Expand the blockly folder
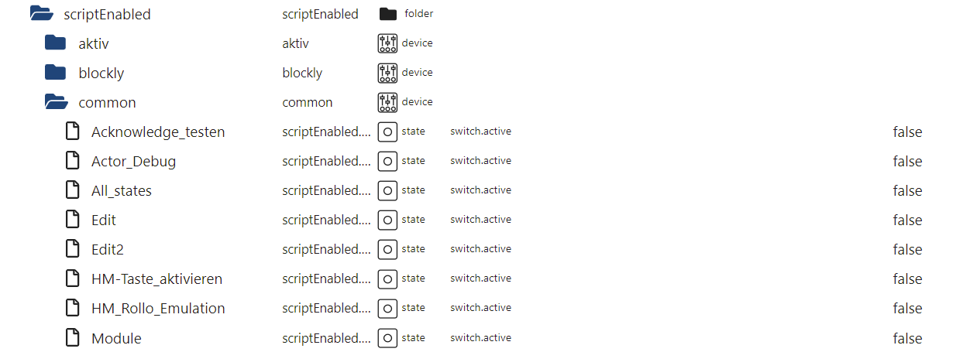 (x=56, y=72)
